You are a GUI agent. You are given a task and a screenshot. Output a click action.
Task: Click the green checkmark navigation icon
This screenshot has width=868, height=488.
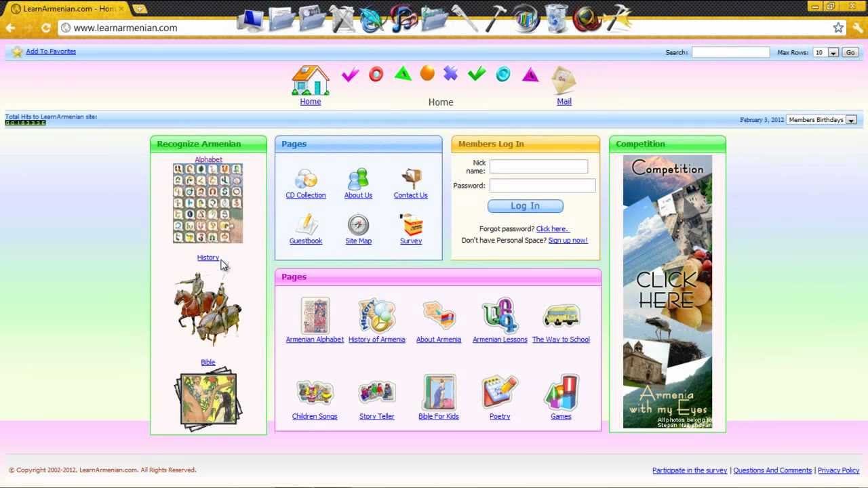click(x=477, y=74)
